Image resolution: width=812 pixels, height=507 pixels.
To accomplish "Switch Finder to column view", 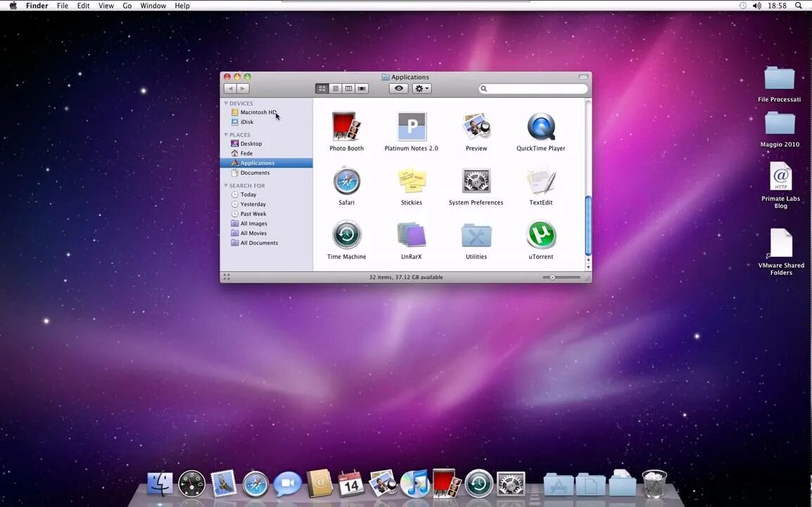I will click(x=349, y=89).
